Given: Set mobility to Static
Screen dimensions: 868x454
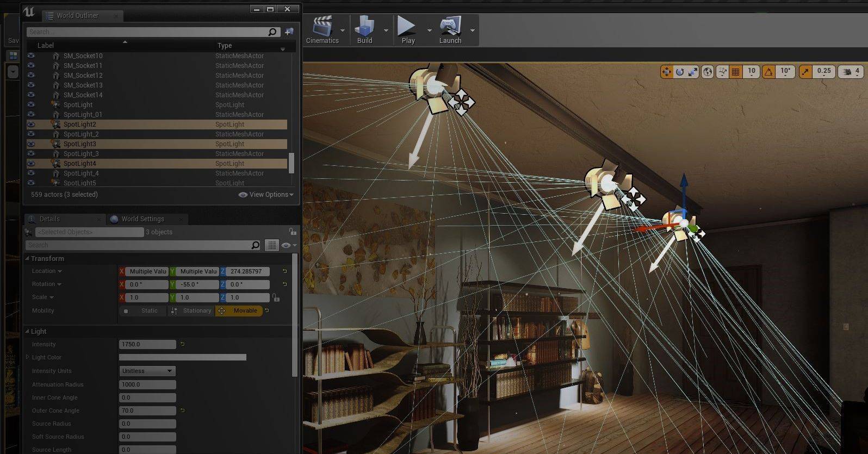Looking at the screenshot, I should pos(143,311).
